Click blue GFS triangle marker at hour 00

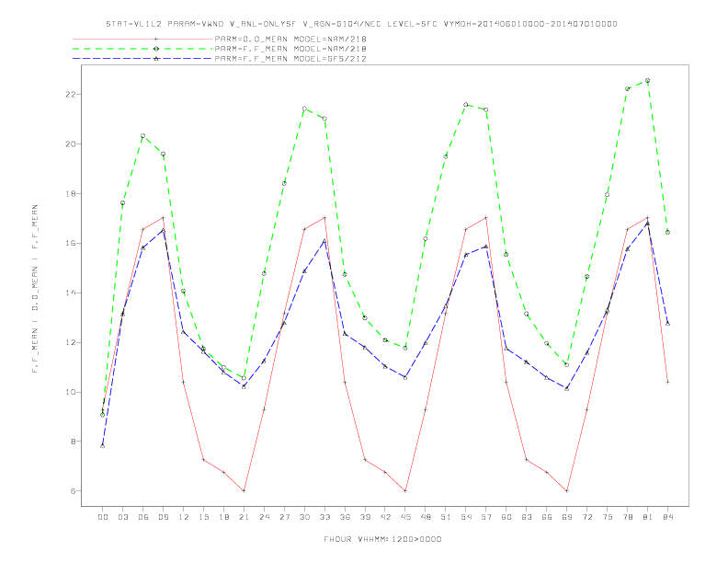pyautogui.click(x=103, y=446)
